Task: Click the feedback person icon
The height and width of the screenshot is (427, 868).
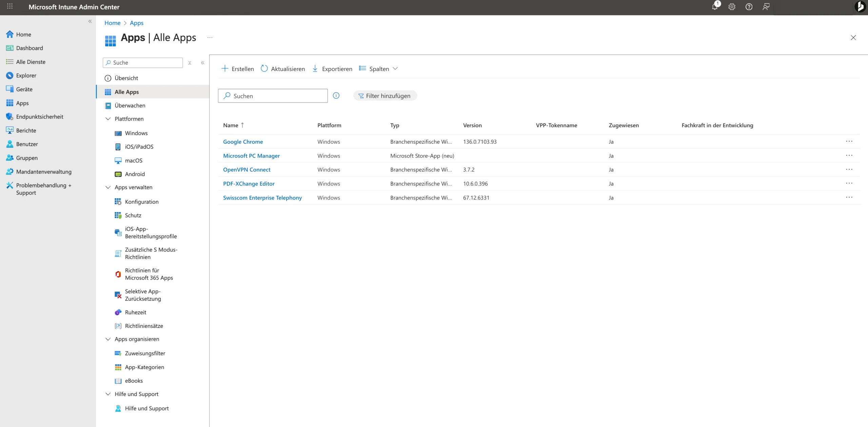Action: point(766,7)
